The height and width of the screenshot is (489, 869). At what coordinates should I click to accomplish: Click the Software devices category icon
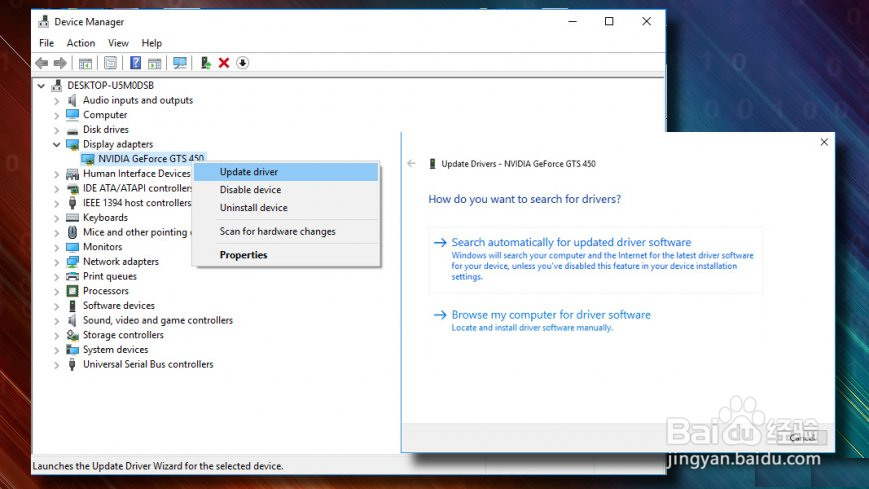click(x=72, y=305)
